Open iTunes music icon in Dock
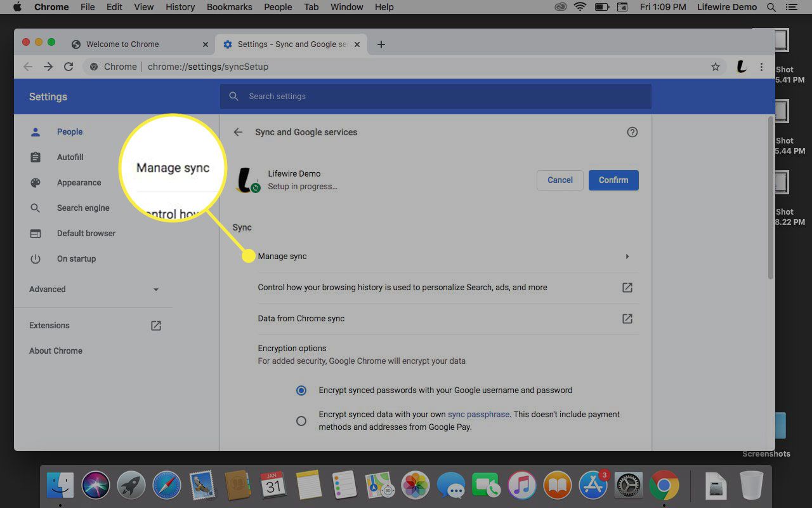Viewport: 812px width, 508px height. click(x=522, y=486)
